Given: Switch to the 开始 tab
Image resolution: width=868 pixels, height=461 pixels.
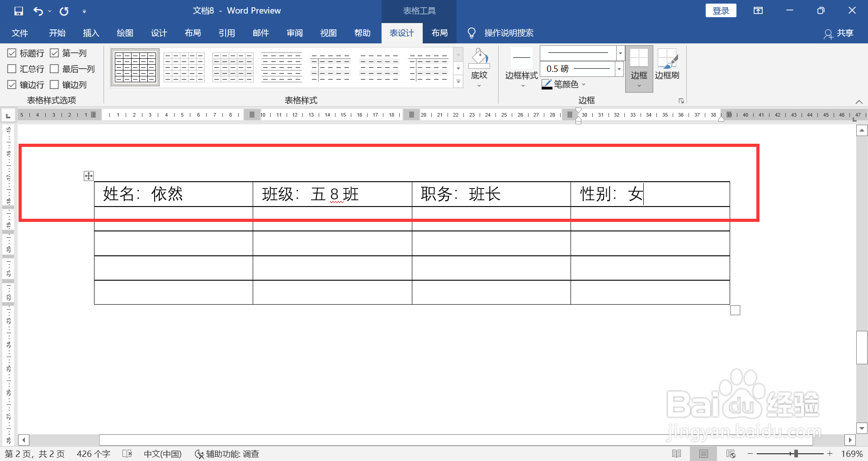Looking at the screenshot, I should pos(57,33).
